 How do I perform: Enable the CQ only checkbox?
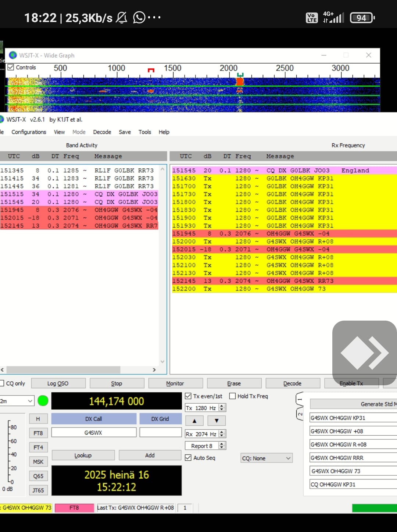(x=2, y=383)
